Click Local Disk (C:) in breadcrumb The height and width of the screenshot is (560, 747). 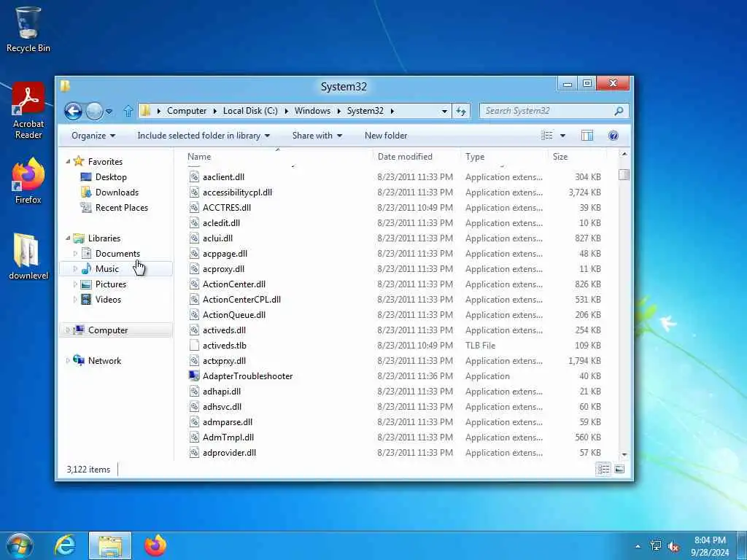[250, 111]
